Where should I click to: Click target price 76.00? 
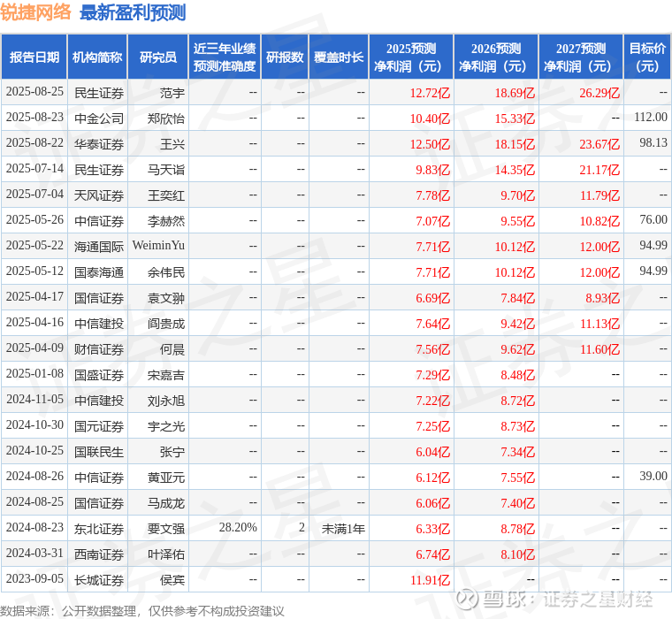(653, 219)
